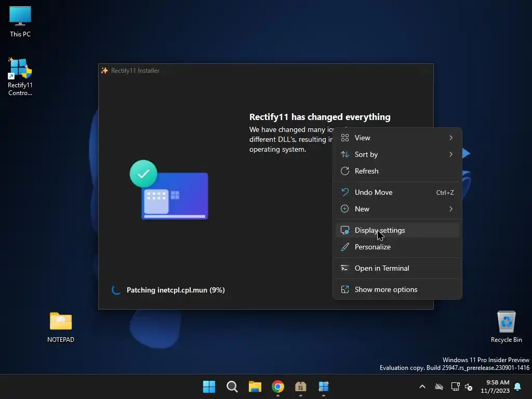The width and height of the screenshot is (532, 399).
Task: Open the Windows Start menu
Action: (x=209, y=387)
